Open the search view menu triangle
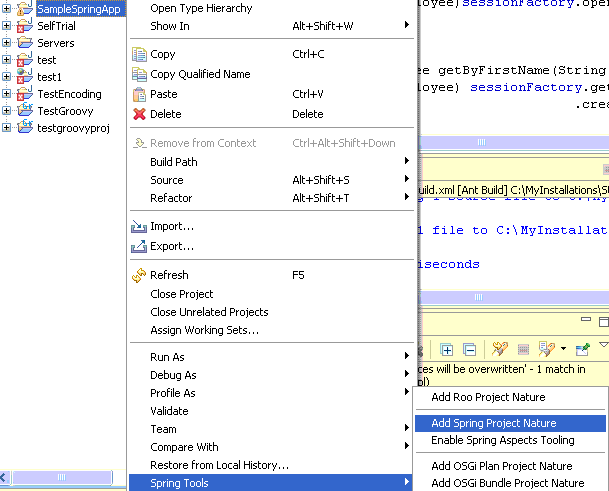Screen dimensions: 609x491 click(x=604, y=345)
